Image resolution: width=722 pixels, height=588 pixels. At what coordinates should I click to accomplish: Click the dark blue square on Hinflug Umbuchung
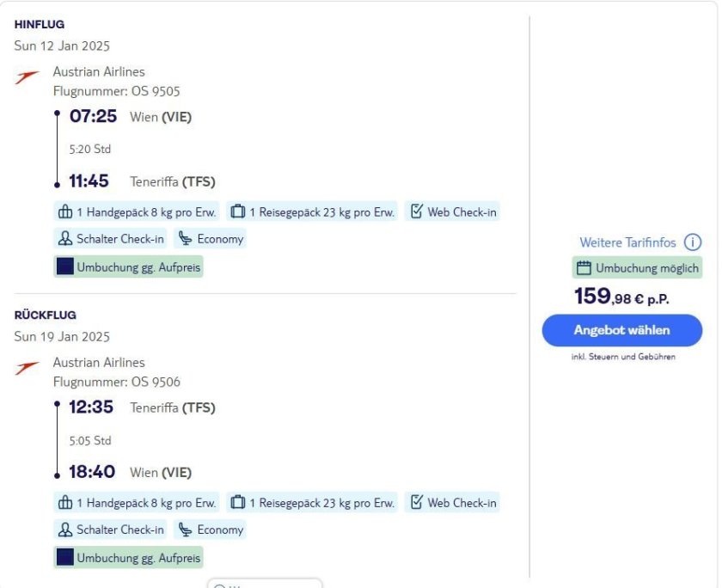65,266
